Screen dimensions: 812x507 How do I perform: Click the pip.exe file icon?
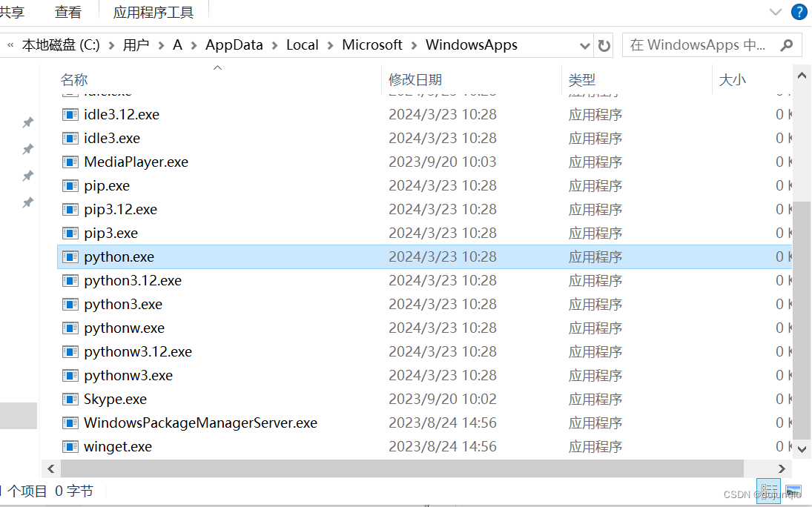point(70,185)
